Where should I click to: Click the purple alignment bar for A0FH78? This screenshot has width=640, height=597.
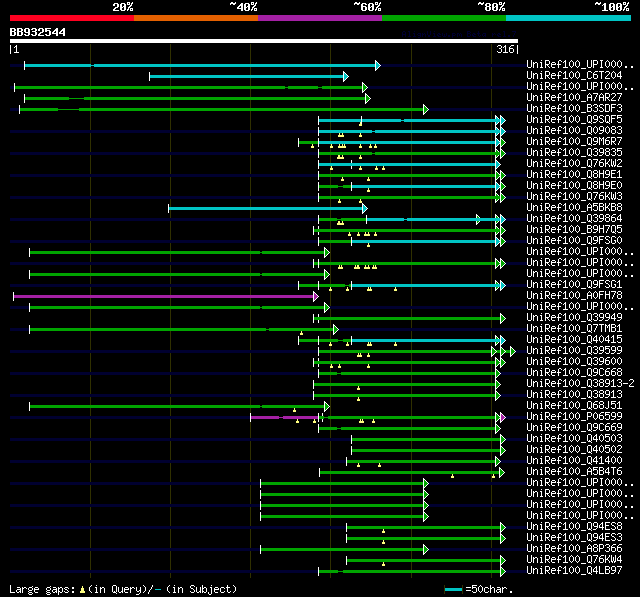[165, 296]
